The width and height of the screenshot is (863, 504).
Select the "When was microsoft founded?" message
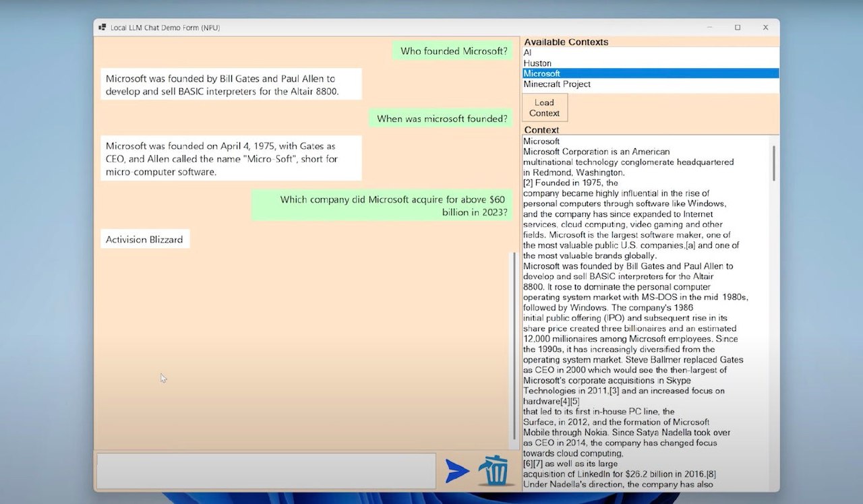pyautogui.click(x=442, y=119)
